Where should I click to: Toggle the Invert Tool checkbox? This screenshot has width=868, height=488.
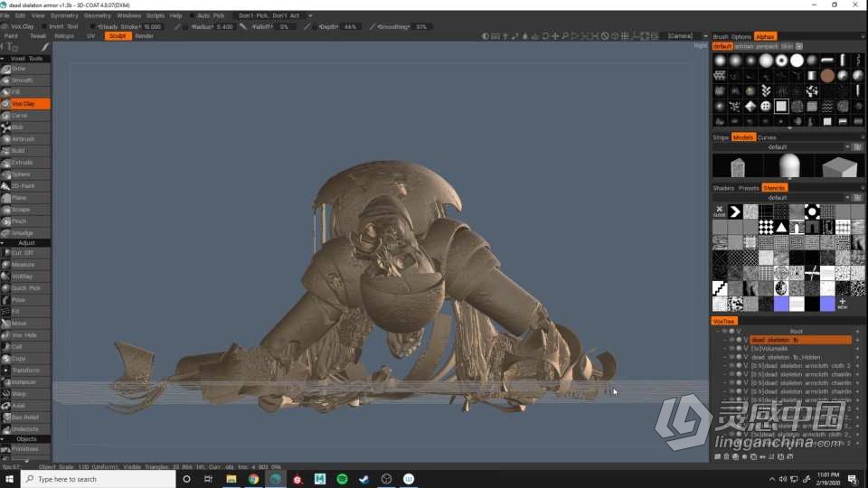[45, 26]
